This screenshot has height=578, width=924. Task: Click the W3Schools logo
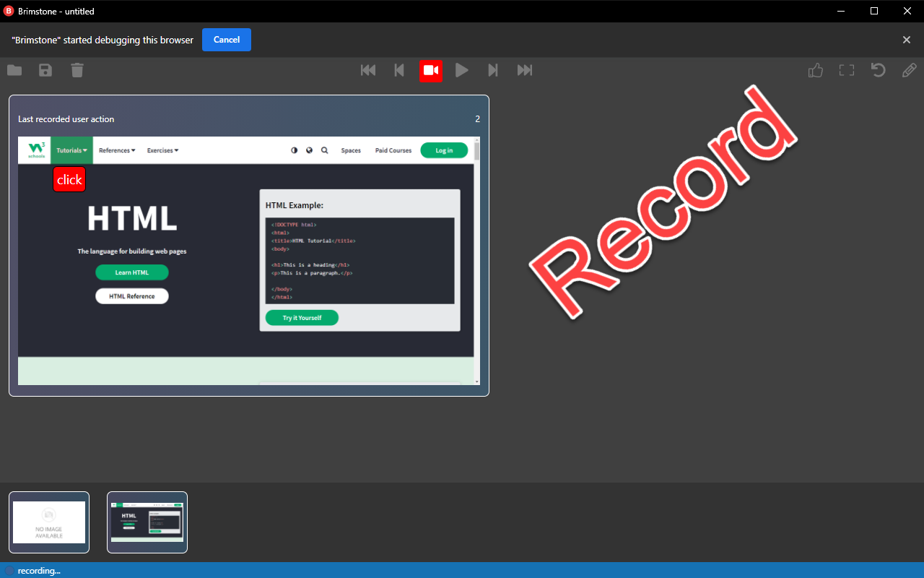(x=36, y=150)
